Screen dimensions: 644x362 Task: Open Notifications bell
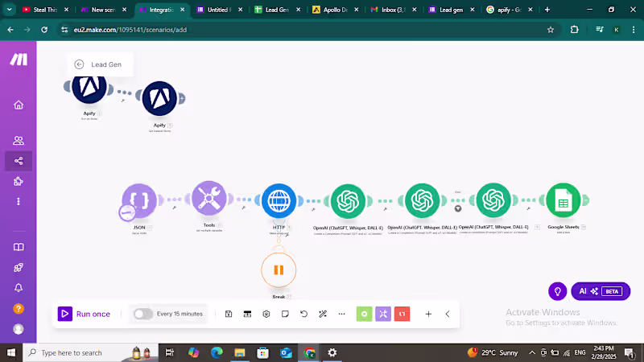tap(19, 288)
